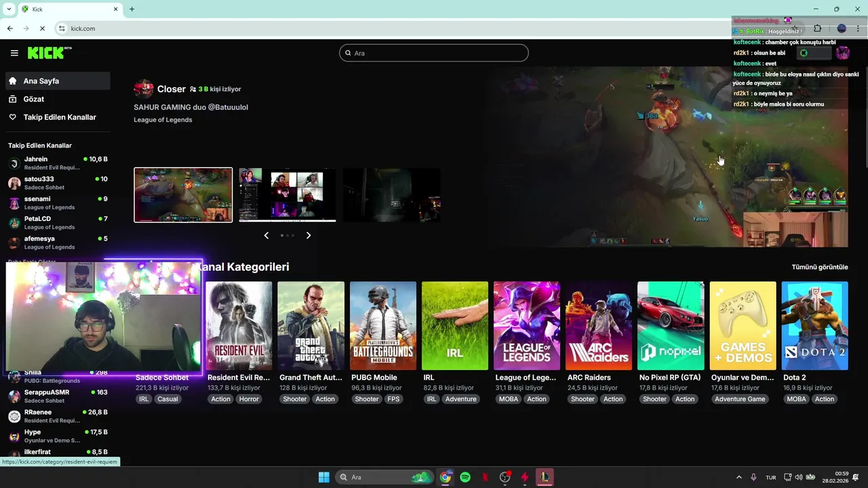The width and height of the screenshot is (868, 488).
Task: Click the MOBA tag under Dota 2
Action: click(x=796, y=399)
